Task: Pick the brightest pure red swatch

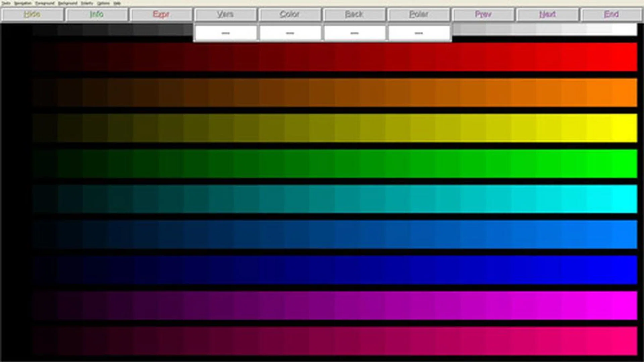Action: 625,57
